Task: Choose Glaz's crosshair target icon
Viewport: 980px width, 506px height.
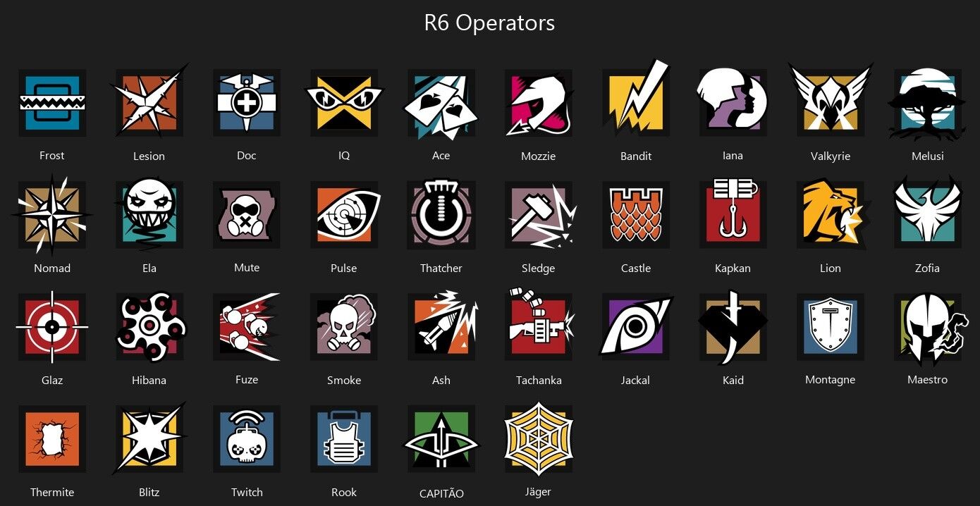Action: [52, 327]
